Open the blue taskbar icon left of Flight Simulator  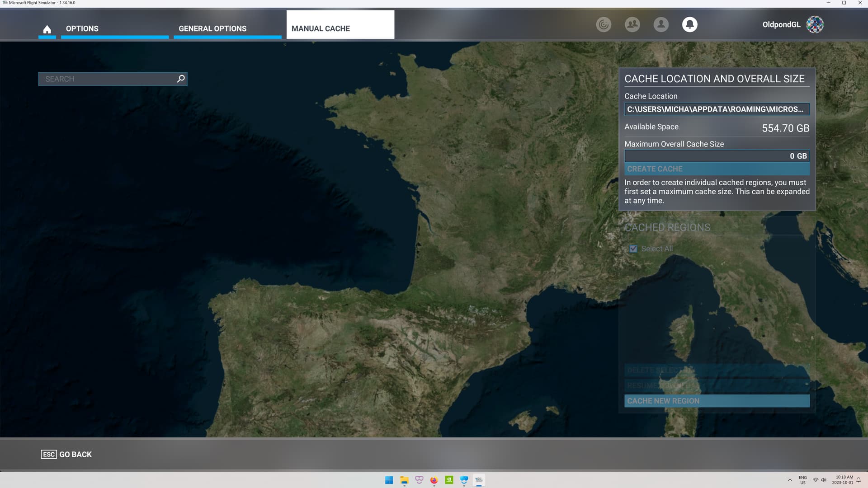[464, 480]
